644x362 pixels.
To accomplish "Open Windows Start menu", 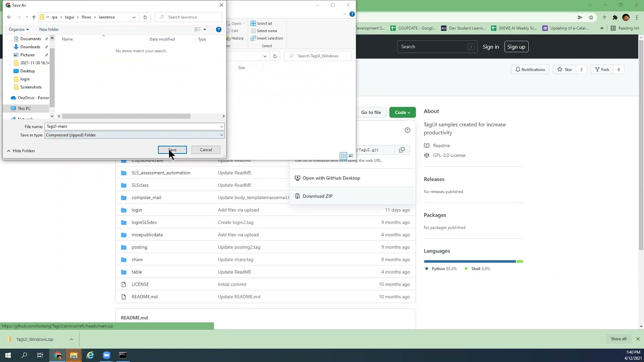I will pyautogui.click(x=8, y=355).
